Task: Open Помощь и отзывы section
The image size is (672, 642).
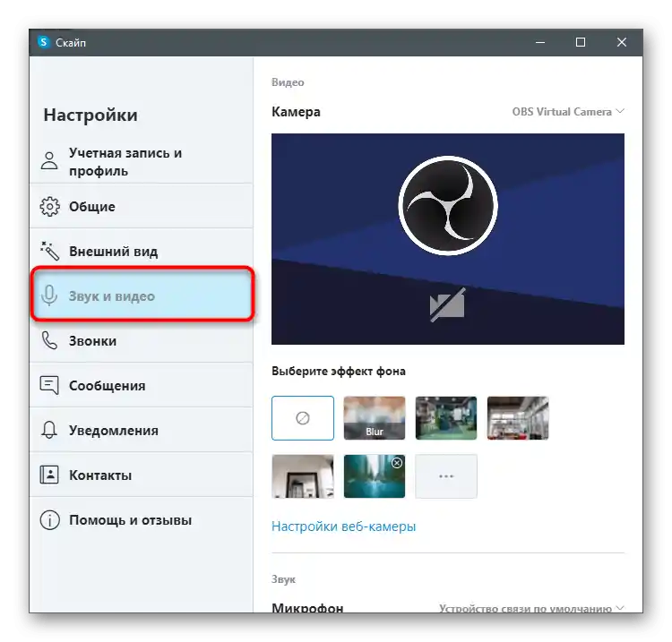Action: [142, 520]
